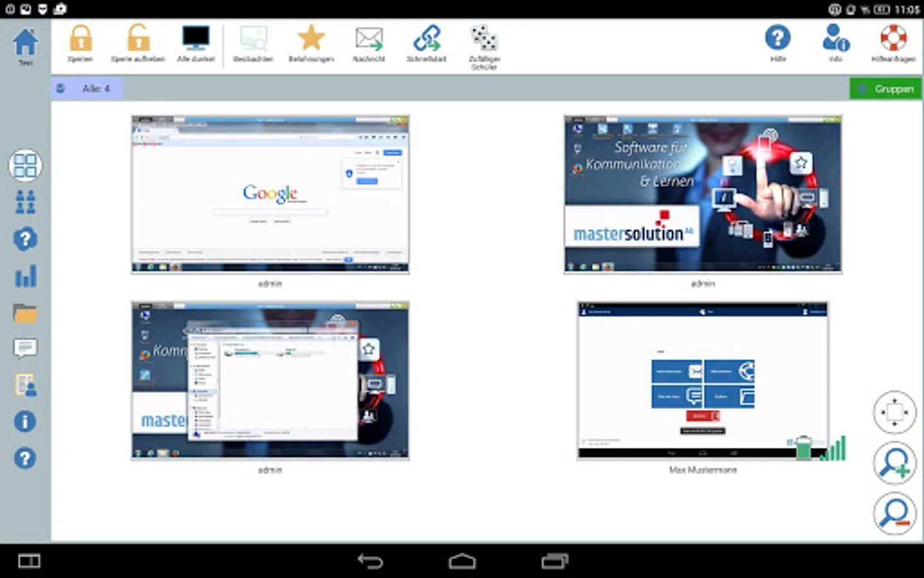Open the Max Mustermann tablet thumbnail
The height and width of the screenshot is (578, 924).
tap(703, 380)
